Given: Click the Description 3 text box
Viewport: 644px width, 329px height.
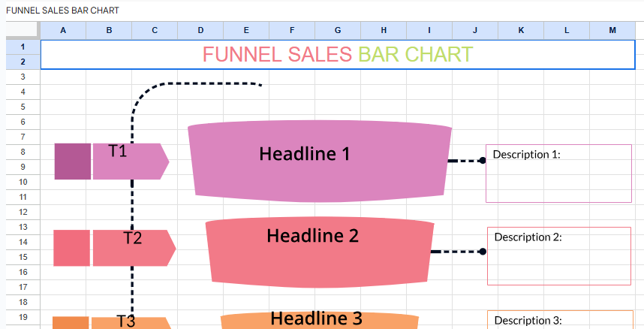Looking at the screenshot, I should [558, 320].
